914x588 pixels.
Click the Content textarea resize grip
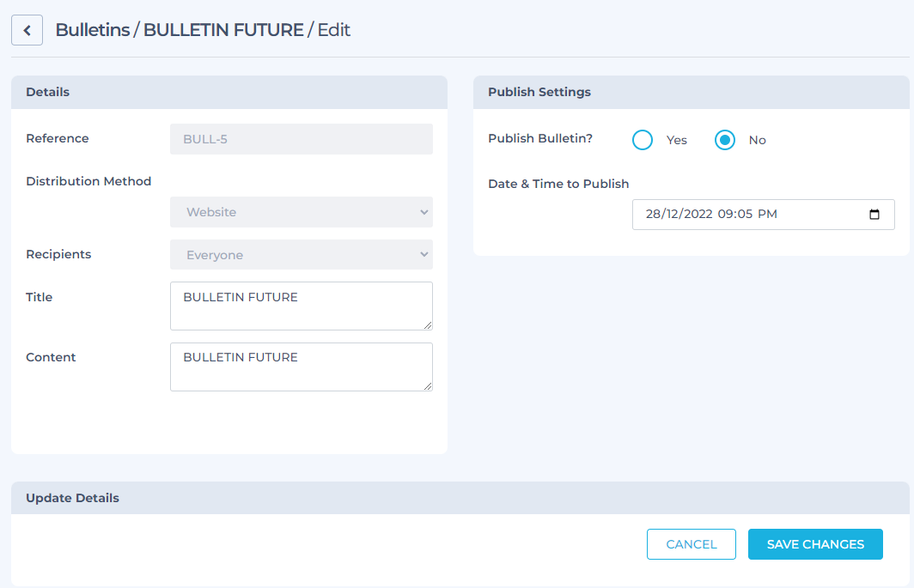point(427,385)
